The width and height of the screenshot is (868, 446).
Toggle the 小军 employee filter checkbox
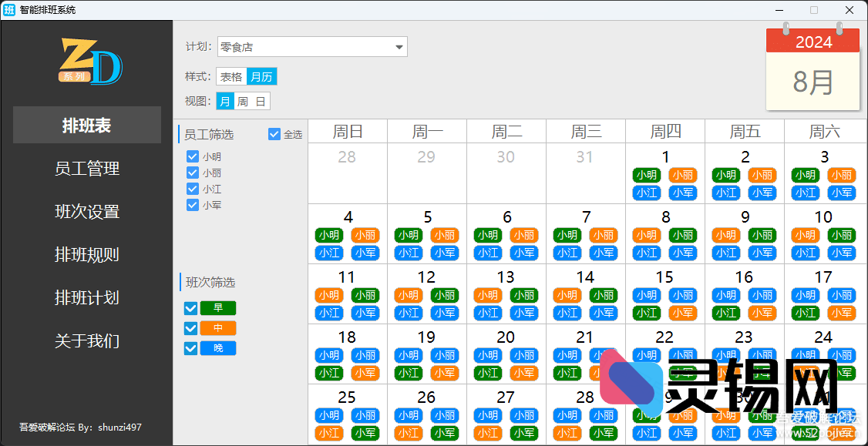pos(193,205)
